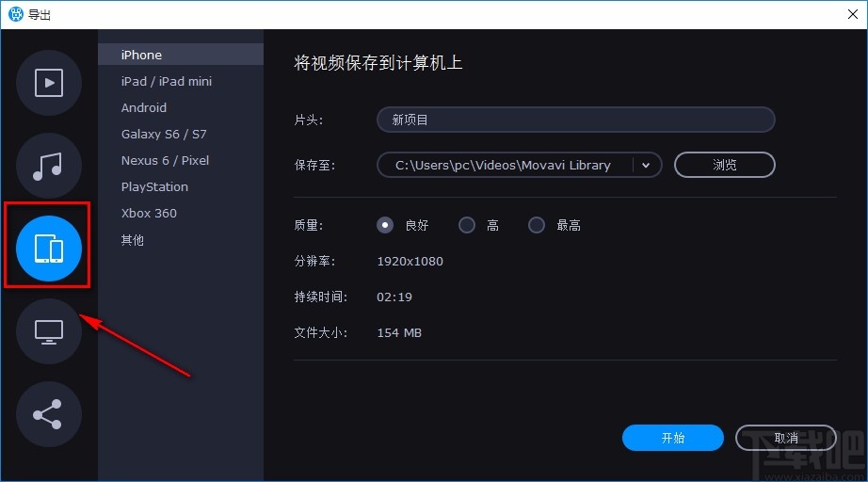Click the 文件大小 label
The height and width of the screenshot is (482, 868).
click(x=320, y=332)
